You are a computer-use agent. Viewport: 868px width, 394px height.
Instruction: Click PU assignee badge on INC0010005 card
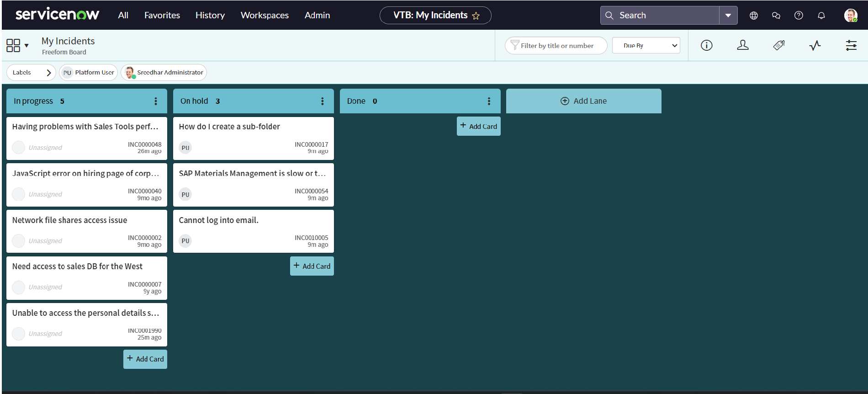(x=185, y=241)
